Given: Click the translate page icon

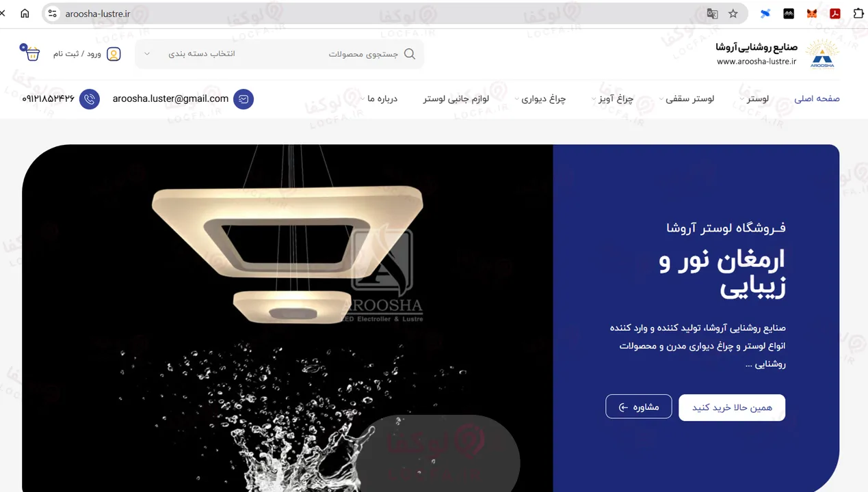Looking at the screenshot, I should click(x=713, y=14).
